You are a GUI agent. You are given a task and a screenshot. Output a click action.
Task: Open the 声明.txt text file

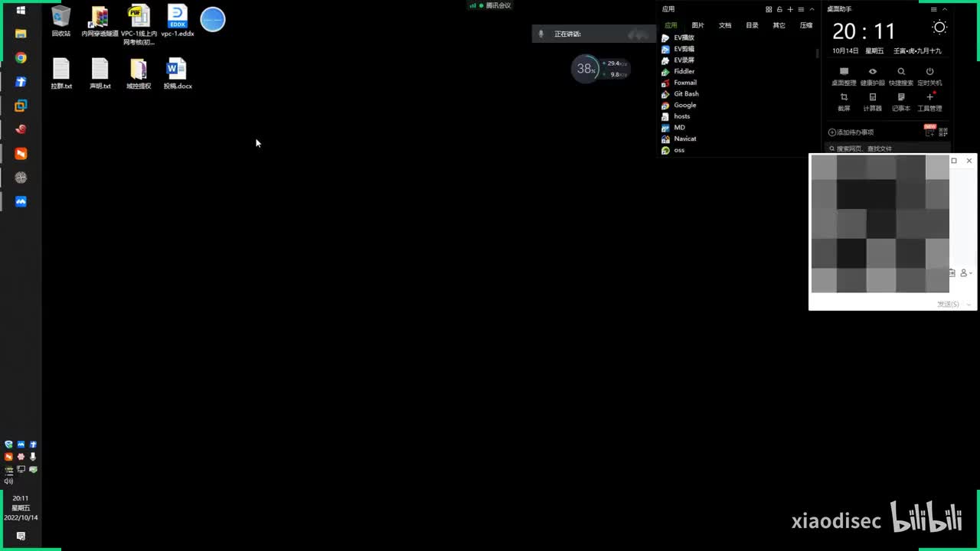(x=100, y=73)
